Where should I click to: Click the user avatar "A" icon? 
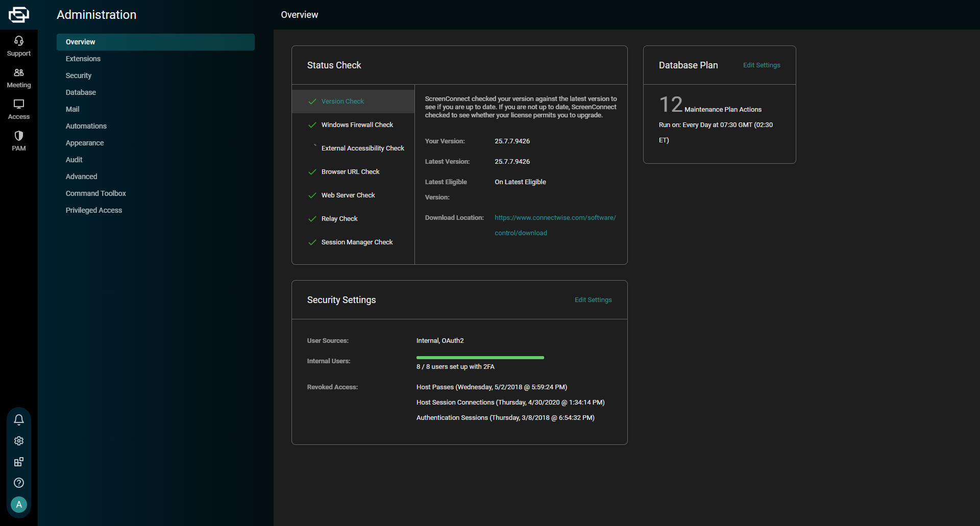tap(19, 505)
